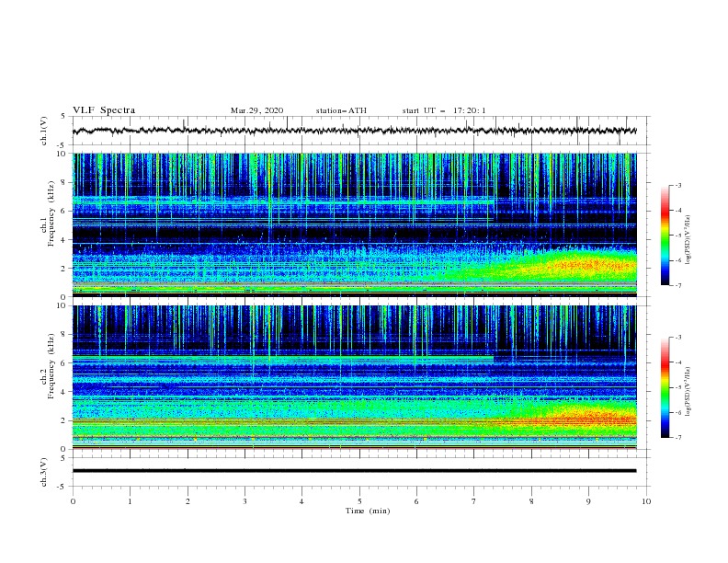Click time axis tick label "3" minutes
Viewport: 728px width, 563px height.
(x=245, y=501)
